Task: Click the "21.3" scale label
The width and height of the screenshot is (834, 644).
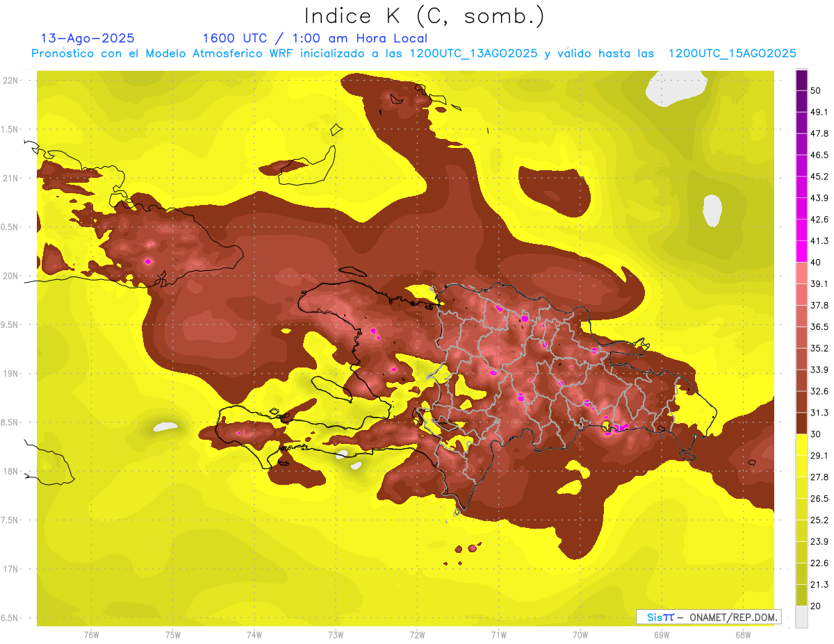Action: 819,585
